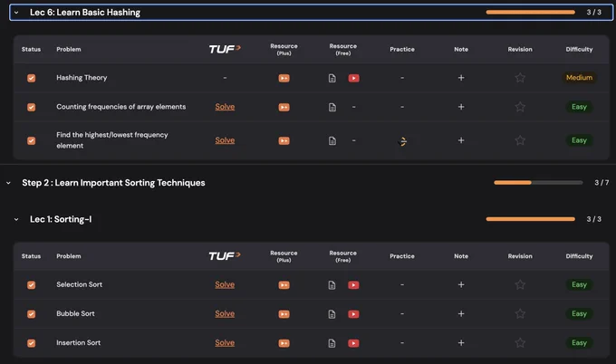Open article document icon for Bubble Sort
Viewport: 616px width, 364px height.
click(x=332, y=314)
